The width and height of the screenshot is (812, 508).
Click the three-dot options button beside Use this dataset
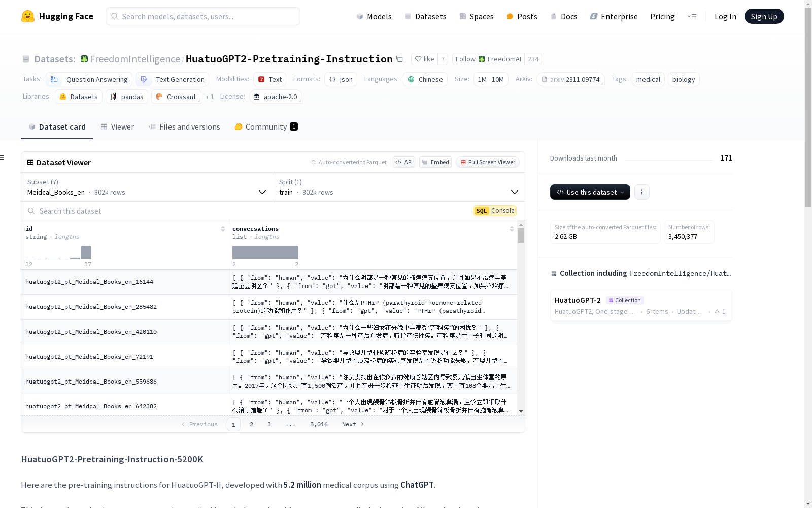tap(642, 192)
